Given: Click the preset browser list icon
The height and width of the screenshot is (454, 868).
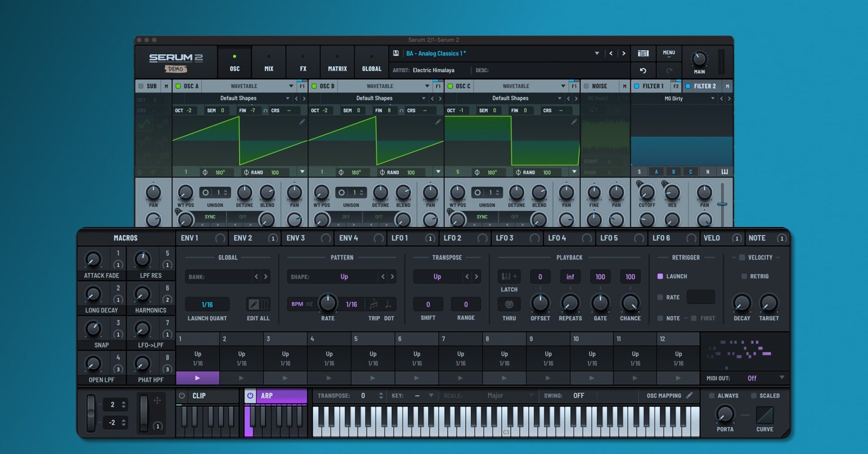Looking at the screenshot, I should click(x=643, y=53).
